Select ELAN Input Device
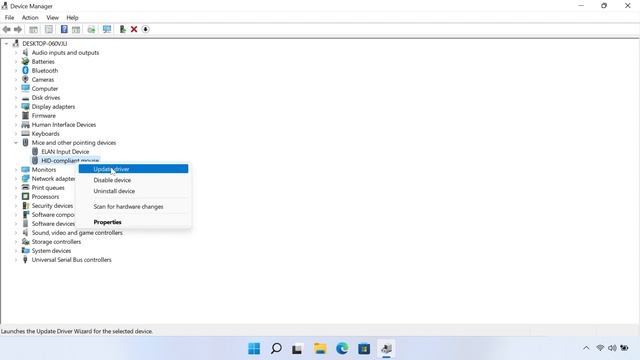Viewport: 640px width, 360px height. 65,152
